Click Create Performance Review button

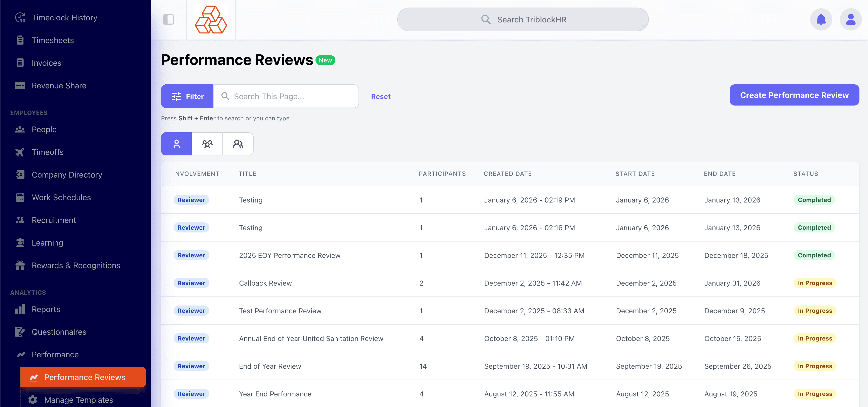[794, 95]
